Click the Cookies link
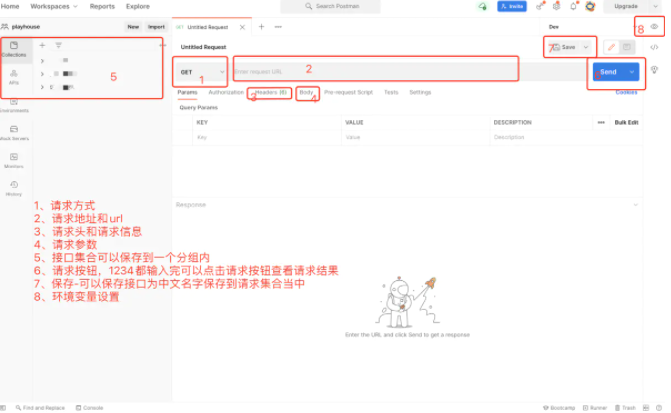Viewport: 671px width, 413px height. (x=626, y=92)
